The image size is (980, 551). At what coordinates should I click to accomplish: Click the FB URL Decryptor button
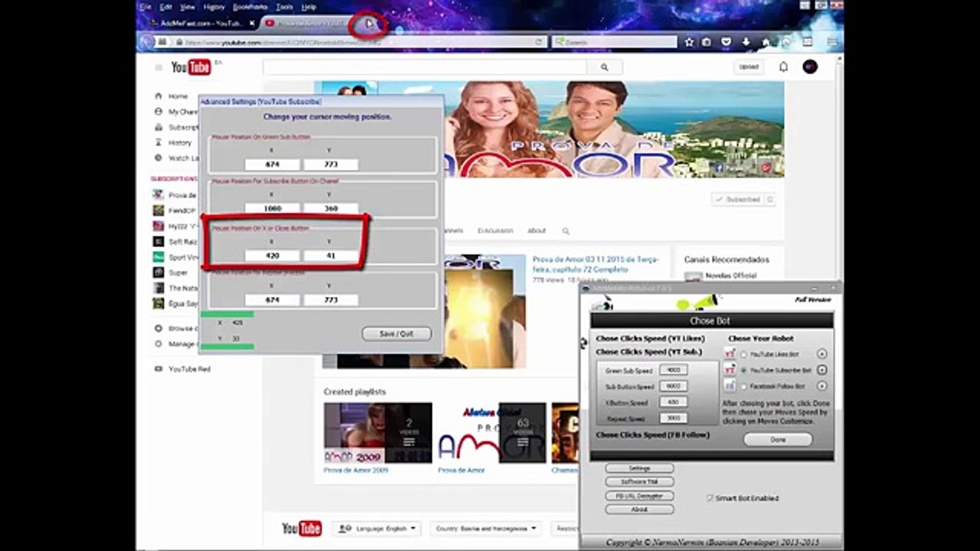(x=639, y=495)
